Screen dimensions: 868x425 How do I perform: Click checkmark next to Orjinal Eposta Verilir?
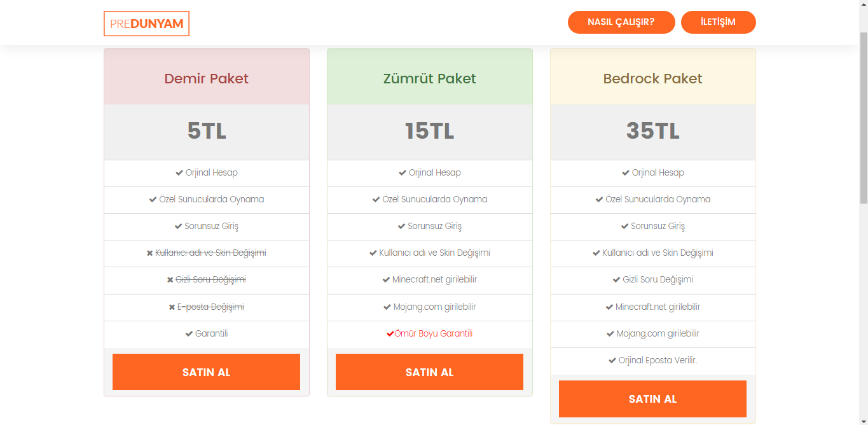tap(612, 361)
